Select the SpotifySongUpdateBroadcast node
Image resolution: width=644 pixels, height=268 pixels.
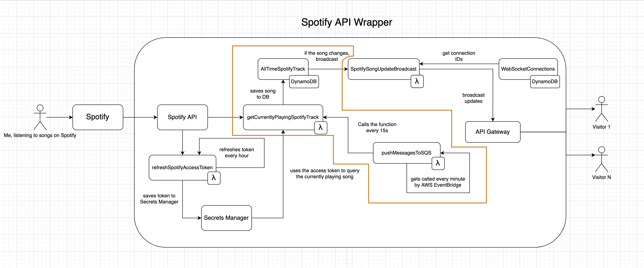coord(383,69)
